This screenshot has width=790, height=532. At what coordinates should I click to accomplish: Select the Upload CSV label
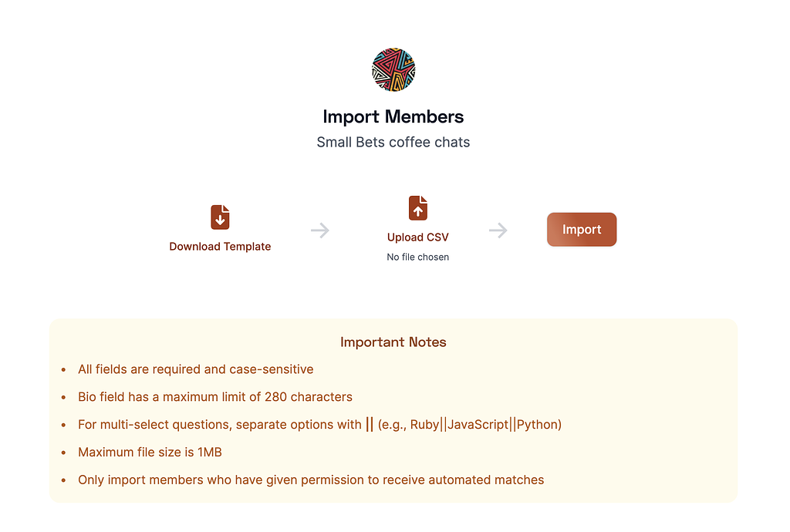[417, 237]
